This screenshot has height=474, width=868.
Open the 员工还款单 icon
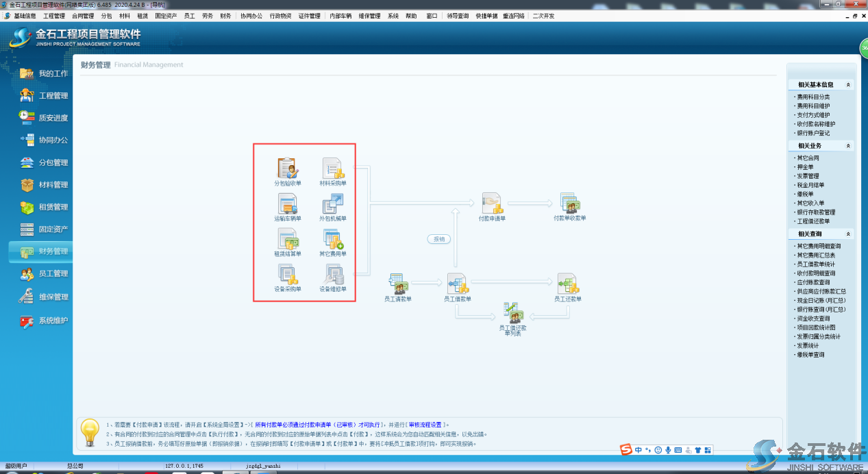567,284
